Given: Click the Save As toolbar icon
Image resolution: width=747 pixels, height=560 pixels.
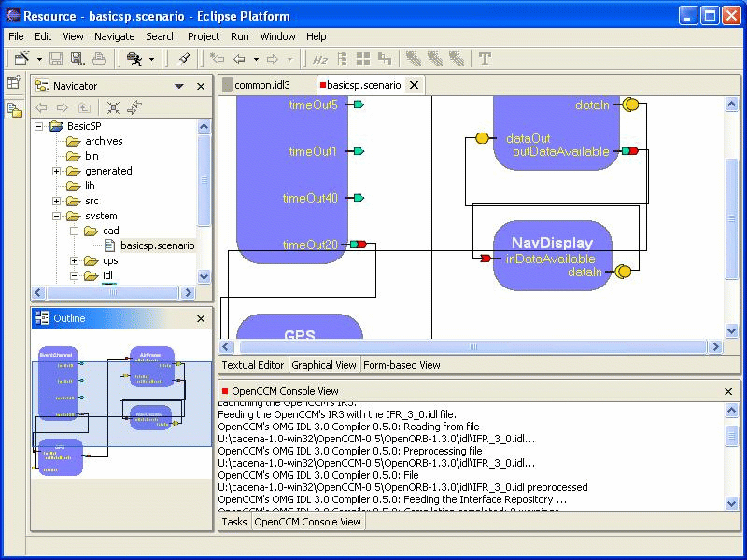Looking at the screenshot, I should (77, 58).
